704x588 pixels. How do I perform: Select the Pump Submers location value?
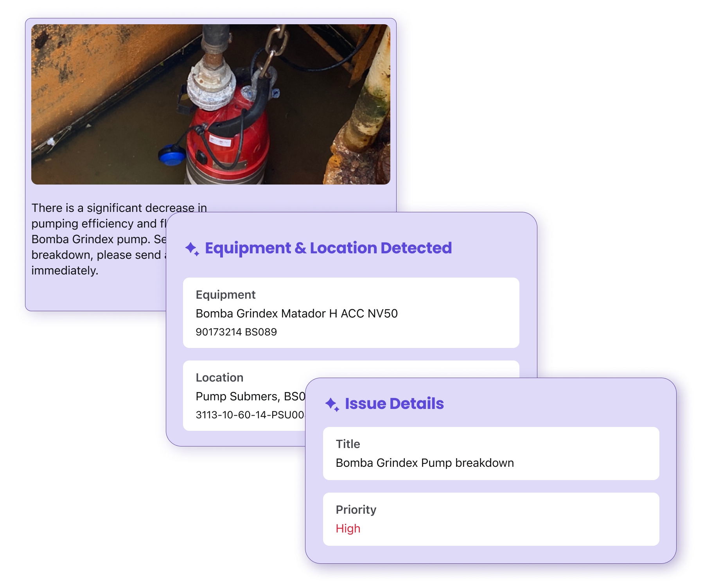point(250,396)
